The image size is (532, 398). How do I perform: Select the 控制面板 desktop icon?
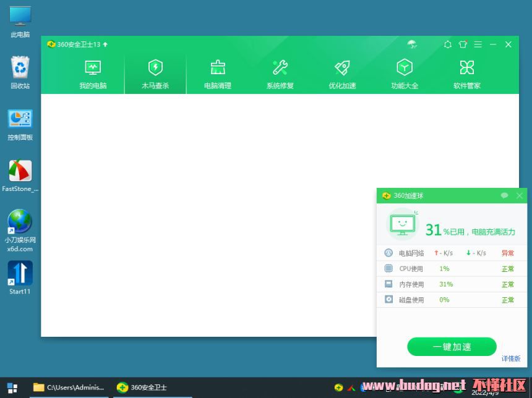(20, 125)
